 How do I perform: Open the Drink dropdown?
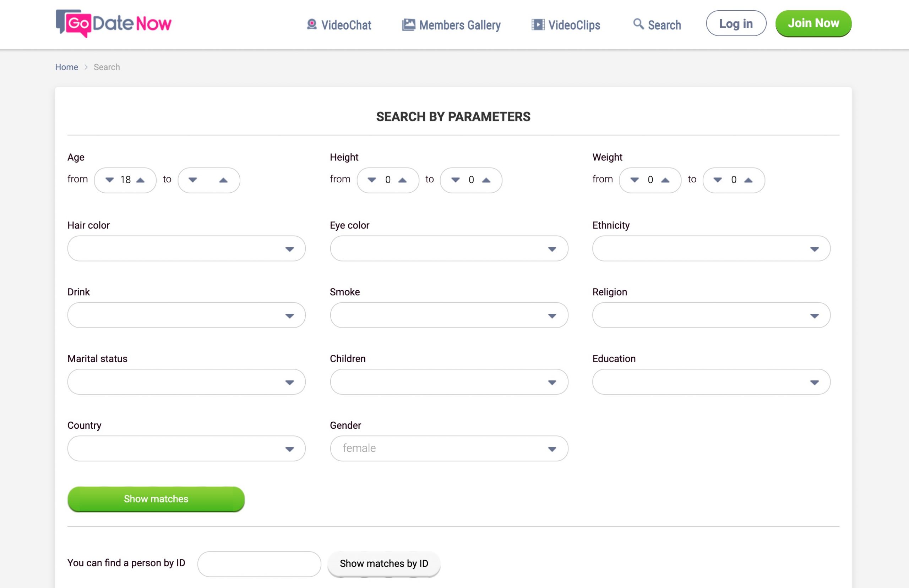186,315
